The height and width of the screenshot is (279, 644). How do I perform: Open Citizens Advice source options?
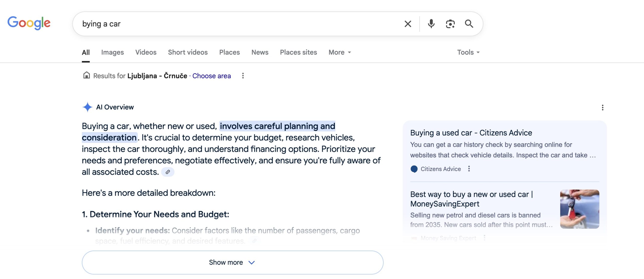[469, 169]
